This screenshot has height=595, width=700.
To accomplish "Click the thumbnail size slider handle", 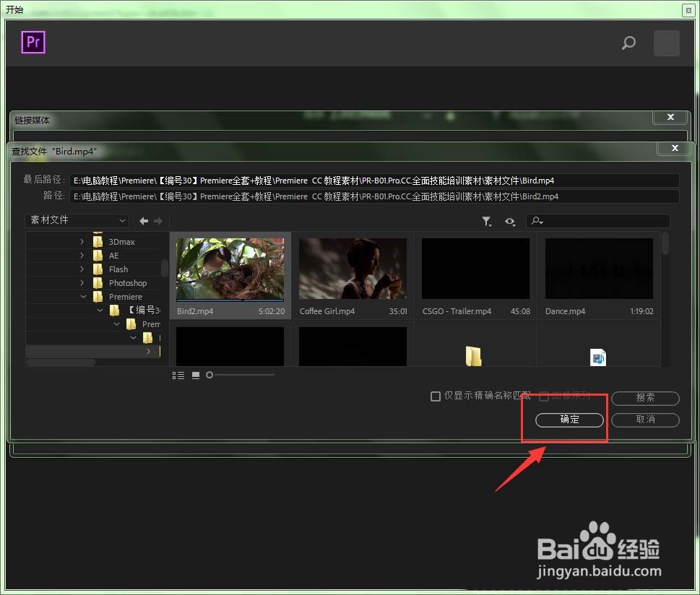I will coord(209,375).
